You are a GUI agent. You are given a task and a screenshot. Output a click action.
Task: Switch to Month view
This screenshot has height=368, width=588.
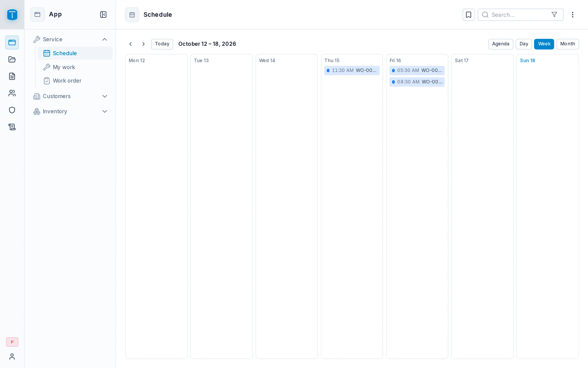567,44
